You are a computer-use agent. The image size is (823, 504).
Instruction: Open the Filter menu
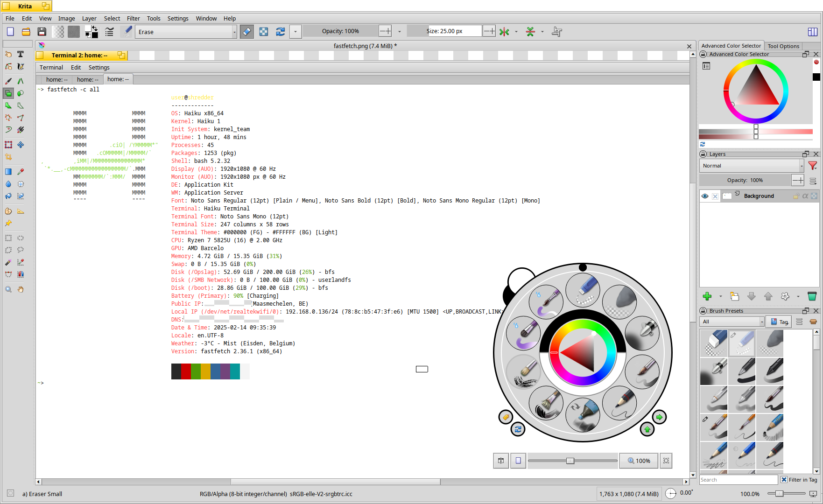(x=134, y=19)
